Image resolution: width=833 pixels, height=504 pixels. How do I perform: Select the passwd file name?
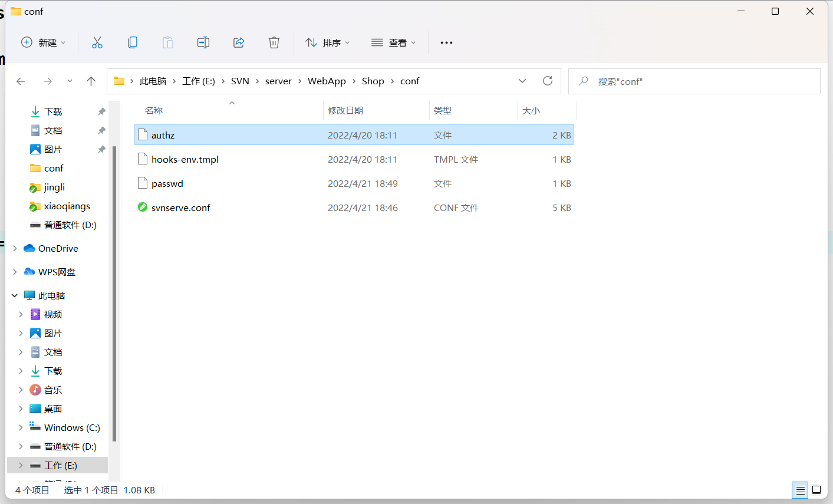(167, 183)
